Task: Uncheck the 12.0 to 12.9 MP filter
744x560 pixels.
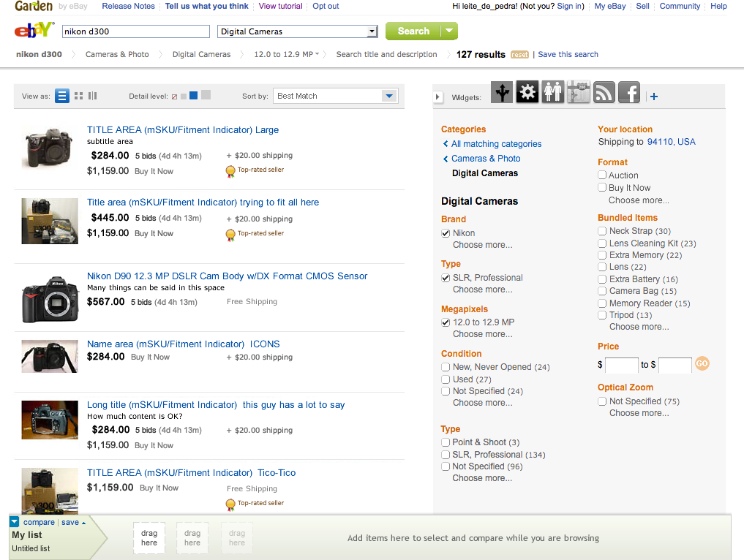Action: click(x=446, y=322)
